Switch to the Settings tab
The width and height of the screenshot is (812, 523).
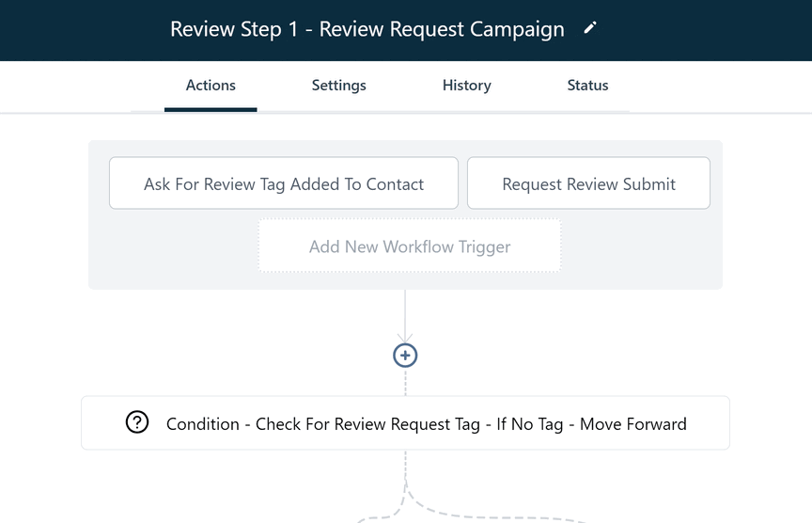(x=338, y=86)
